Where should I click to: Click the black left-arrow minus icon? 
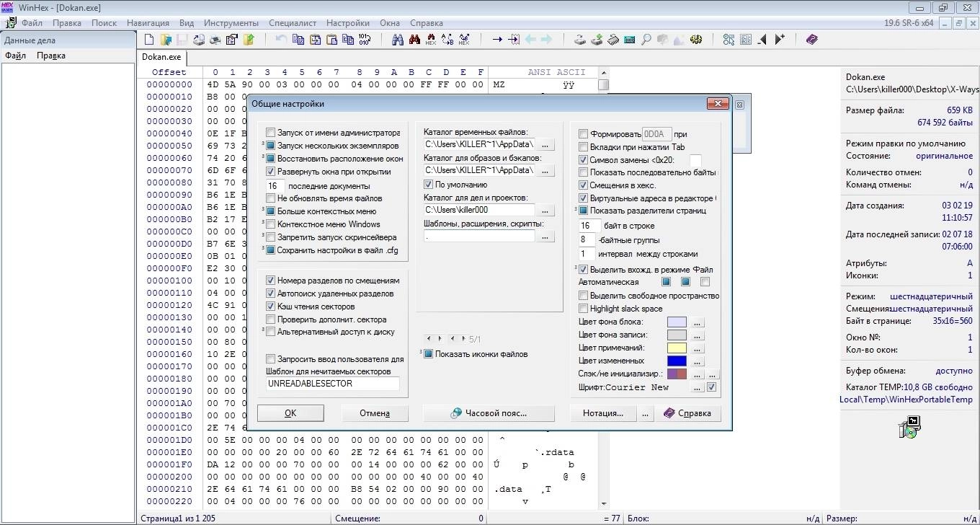point(762,40)
